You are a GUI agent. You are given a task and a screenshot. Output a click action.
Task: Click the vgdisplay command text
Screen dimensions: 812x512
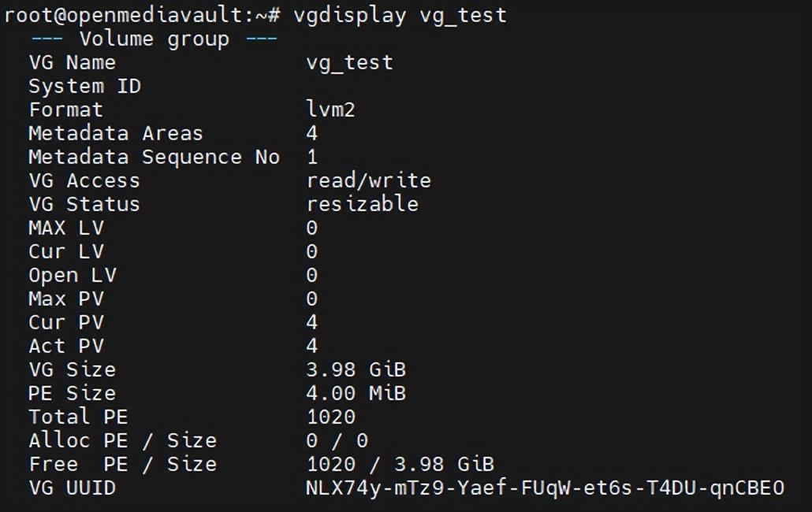click(350, 16)
